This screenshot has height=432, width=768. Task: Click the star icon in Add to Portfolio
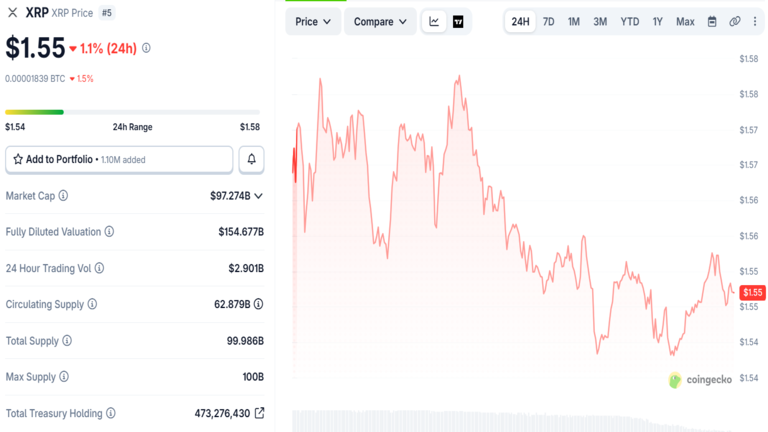tap(18, 159)
